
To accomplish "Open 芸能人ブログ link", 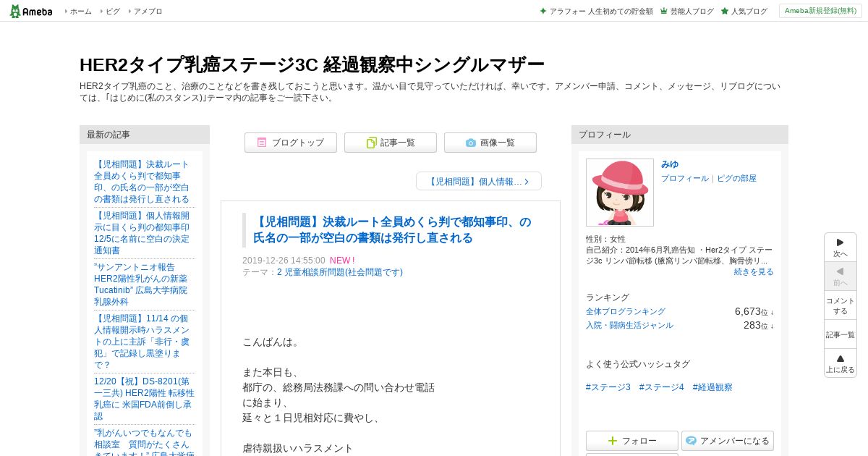I will pyautogui.click(x=692, y=12).
